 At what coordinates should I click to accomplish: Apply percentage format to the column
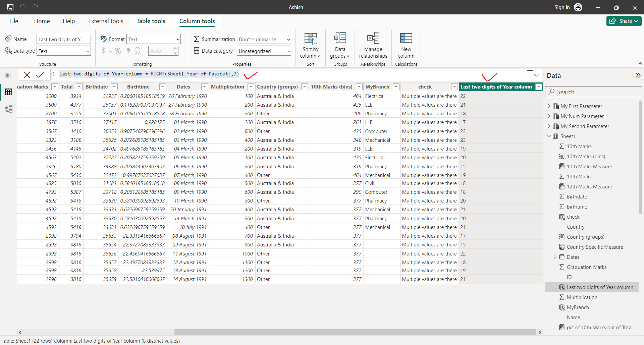118,51
